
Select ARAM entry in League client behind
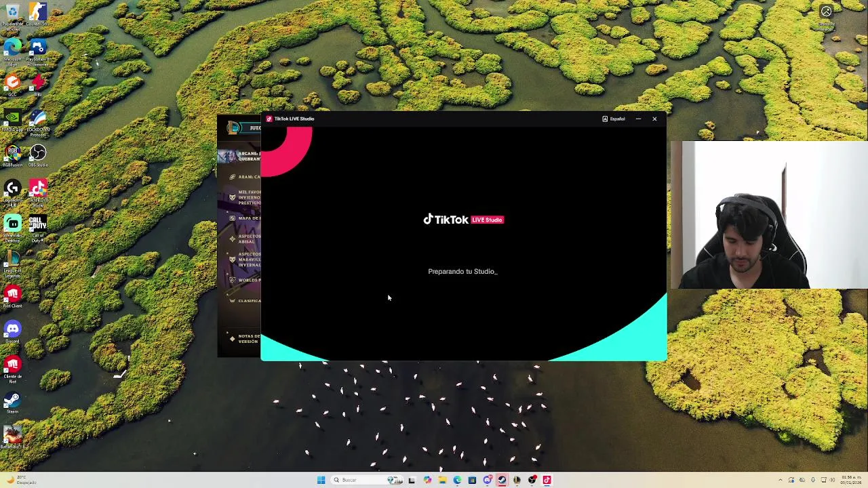click(x=245, y=177)
